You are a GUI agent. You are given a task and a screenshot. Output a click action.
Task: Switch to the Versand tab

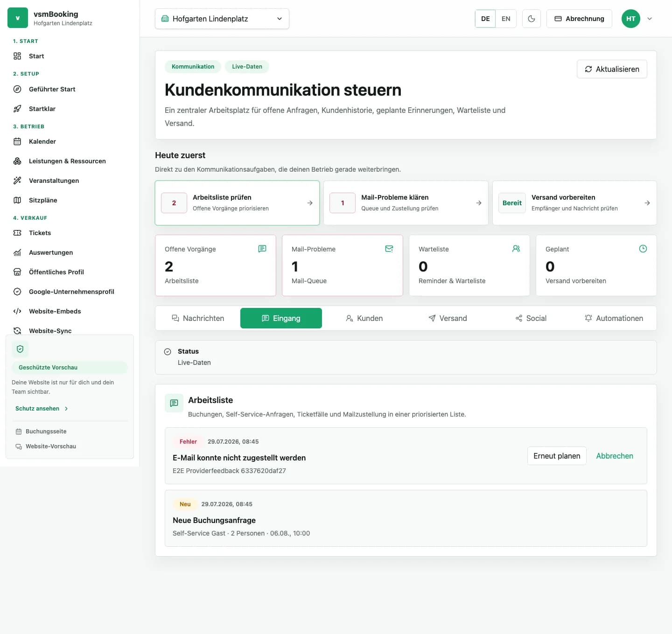[448, 318]
